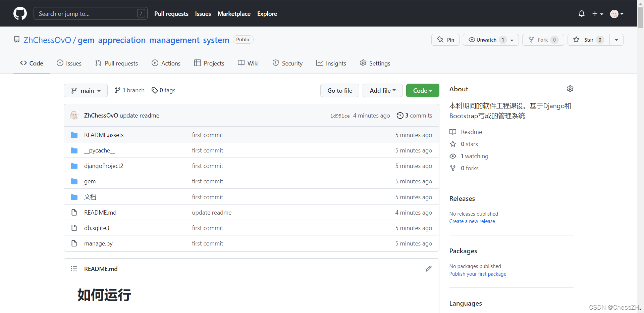The image size is (644, 313).
Task: Switch to the Projects tab
Action: (x=209, y=63)
